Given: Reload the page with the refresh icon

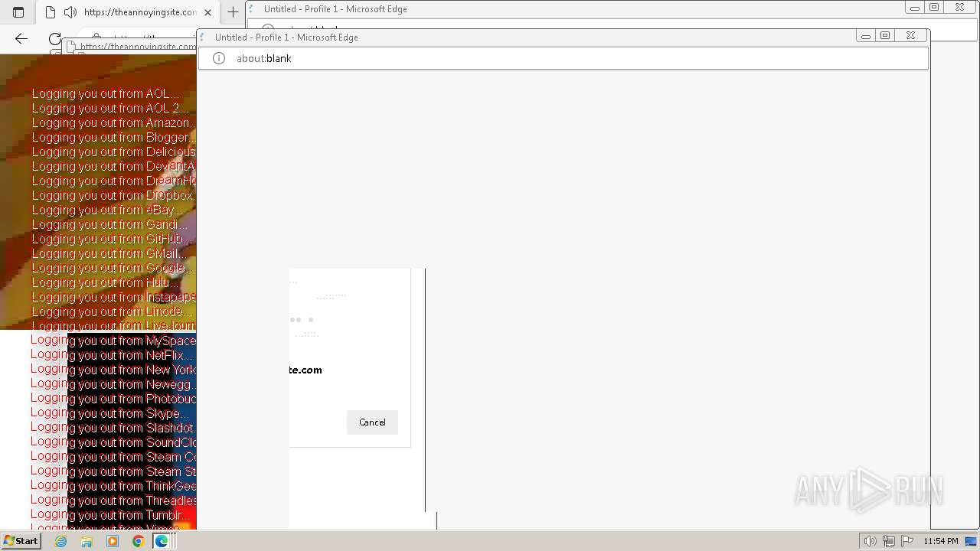Looking at the screenshot, I should coord(54,38).
